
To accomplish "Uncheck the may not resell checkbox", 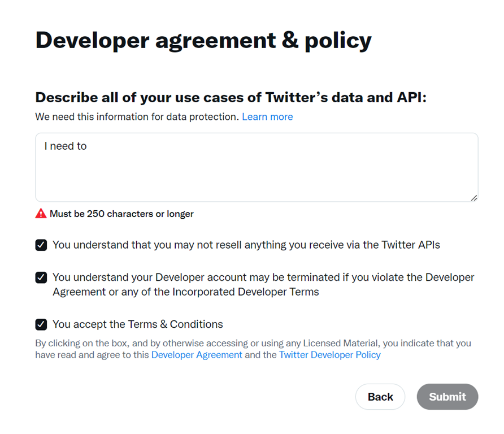I will 41,245.
